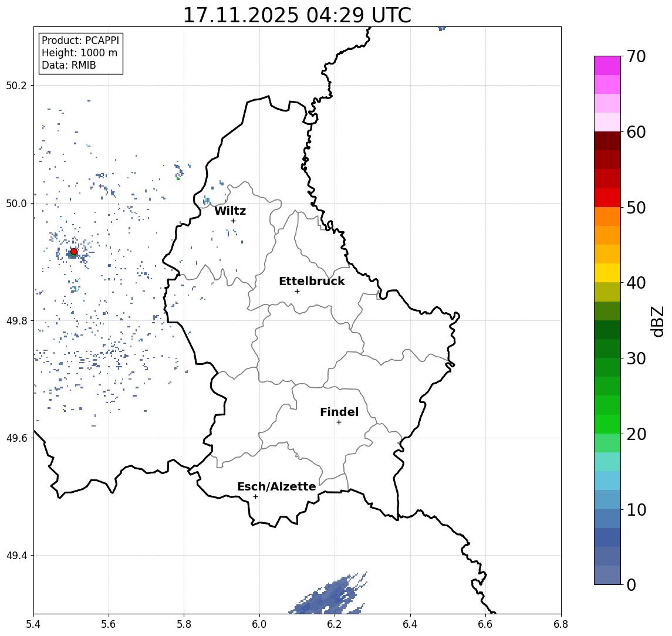Click the 49.6 latitude axis label
Image resolution: width=672 pixels, height=636 pixels.
click(16, 438)
